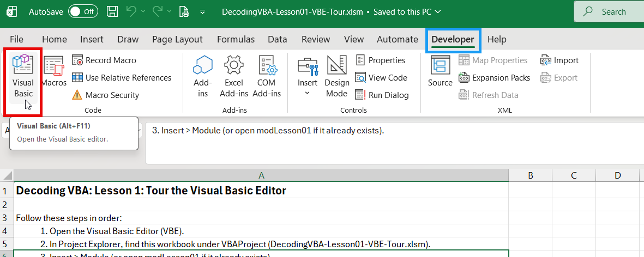Open control Properties
The image size is (644, 257).
pyautogui.click(x=380, y=60)
